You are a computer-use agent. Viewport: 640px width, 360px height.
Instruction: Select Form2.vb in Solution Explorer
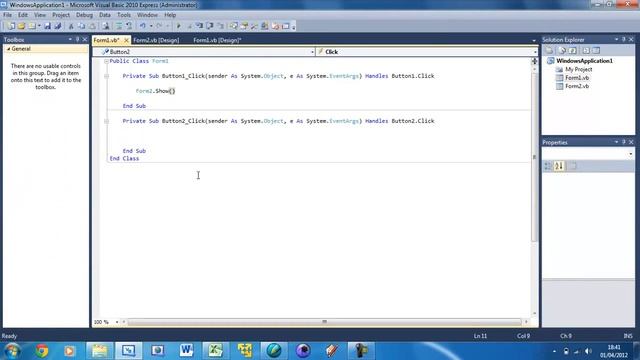(577, 86)
